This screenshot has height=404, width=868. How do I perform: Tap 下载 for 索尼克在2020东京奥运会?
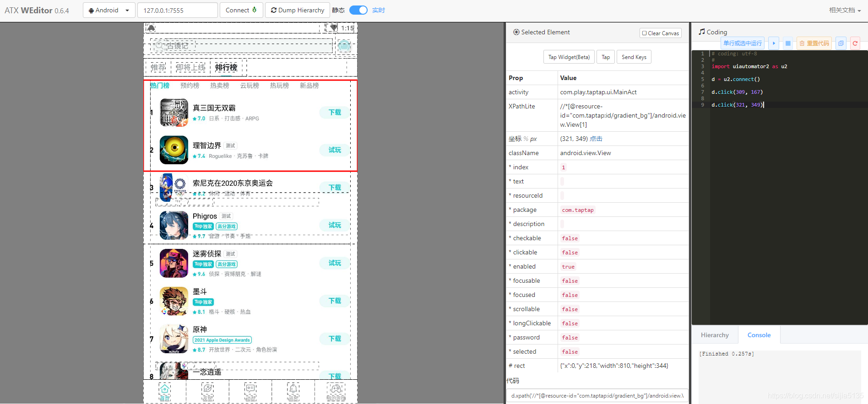pos(335,187)
